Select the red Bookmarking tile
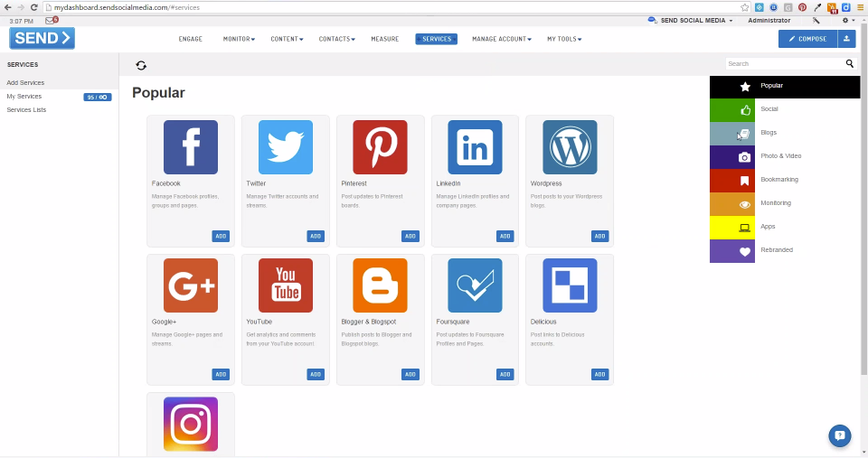 coord(732,181)
